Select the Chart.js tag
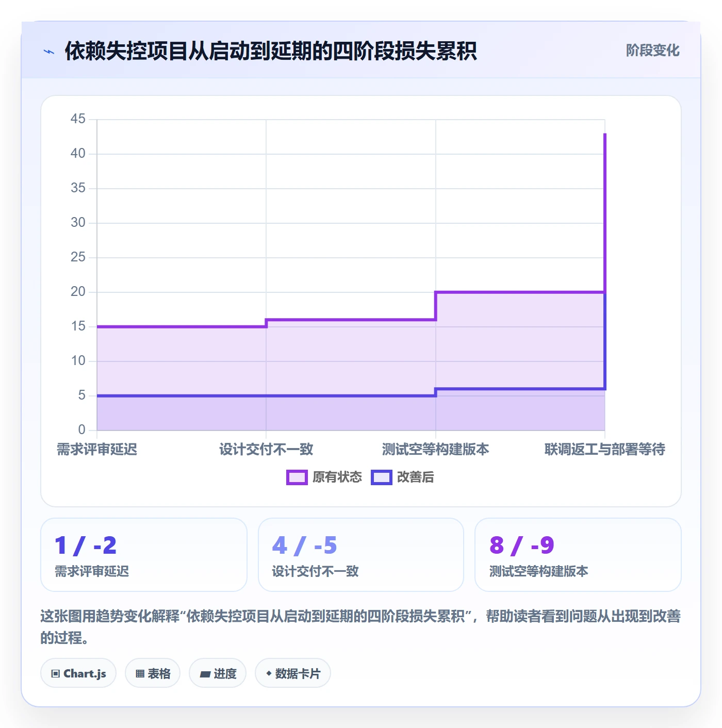Screen dimensions: 722x728 tap(78, 673)
